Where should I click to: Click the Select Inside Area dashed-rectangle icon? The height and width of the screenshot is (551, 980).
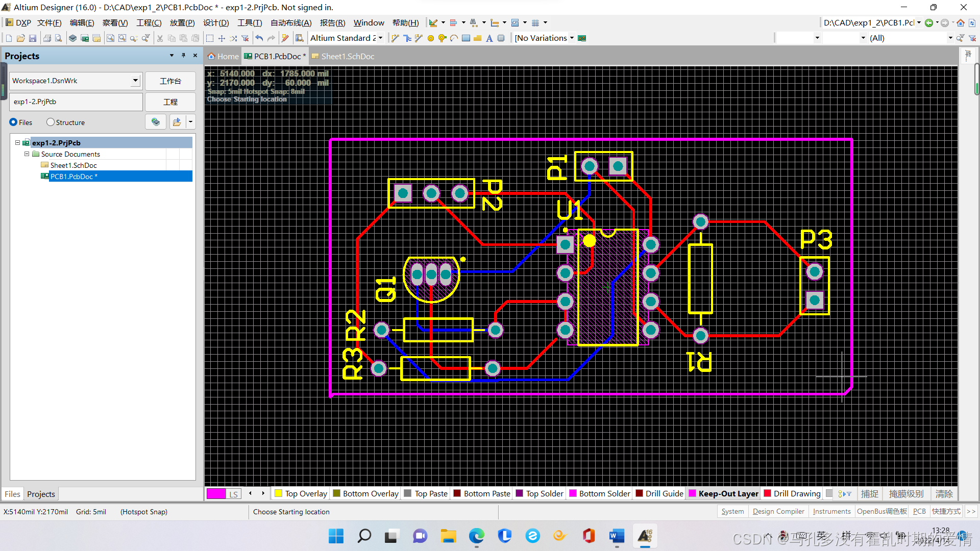point(210,38)
